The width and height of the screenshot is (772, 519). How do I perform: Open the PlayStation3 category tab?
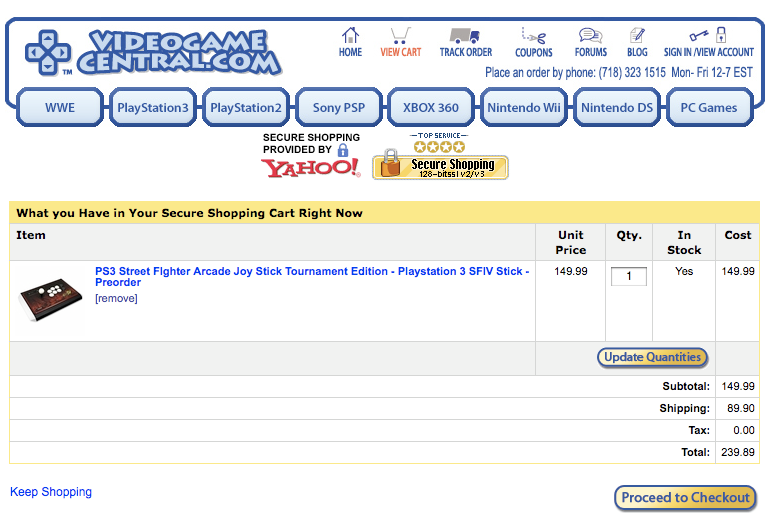point(153,107)
